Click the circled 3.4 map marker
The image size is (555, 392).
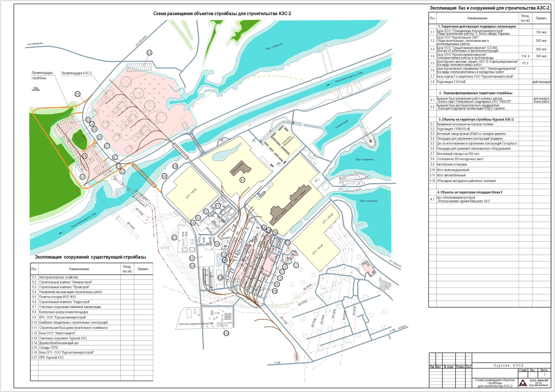149,53
